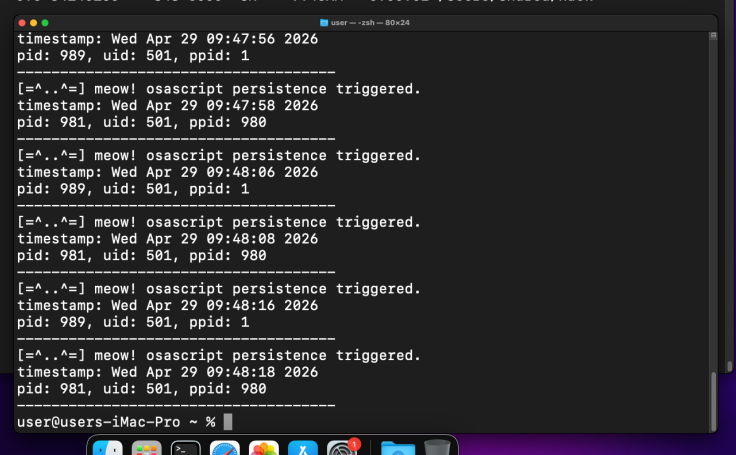This screenshot has width=736, height=455.
Task: Open the App Store Dock icon
Action: click(x=303, y=448)
